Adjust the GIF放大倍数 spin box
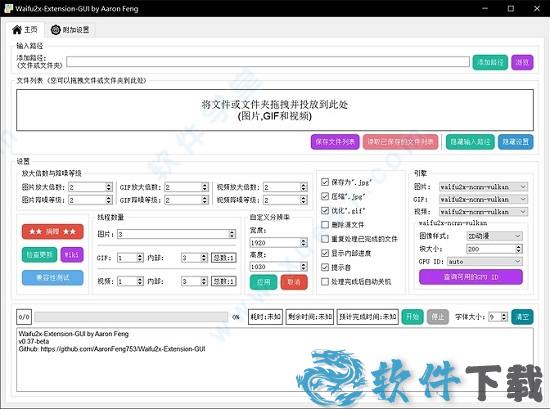The image size is (550, 409). [x=187, y=187]
